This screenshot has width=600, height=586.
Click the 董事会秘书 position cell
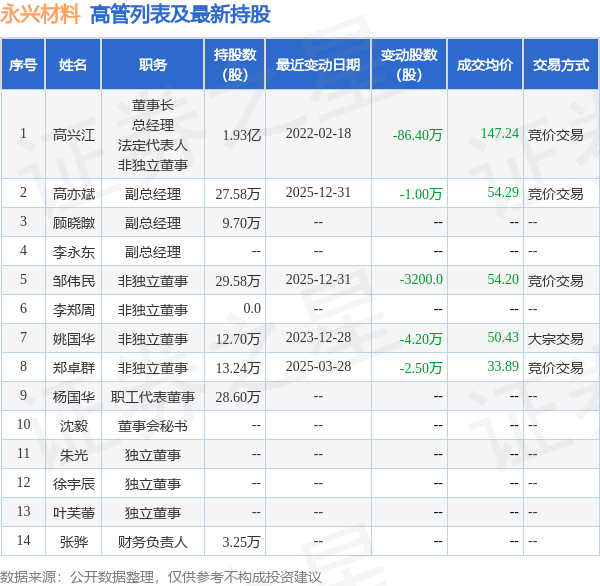[153, 426]
